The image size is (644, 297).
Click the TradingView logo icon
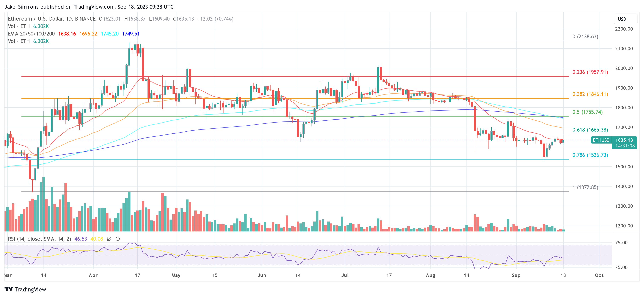click(x=9, y=289)
